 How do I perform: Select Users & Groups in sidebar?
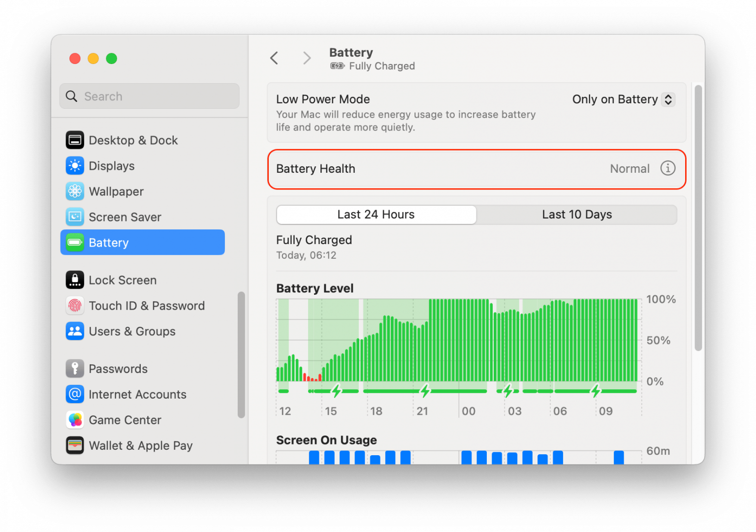[x=131, y=331]
